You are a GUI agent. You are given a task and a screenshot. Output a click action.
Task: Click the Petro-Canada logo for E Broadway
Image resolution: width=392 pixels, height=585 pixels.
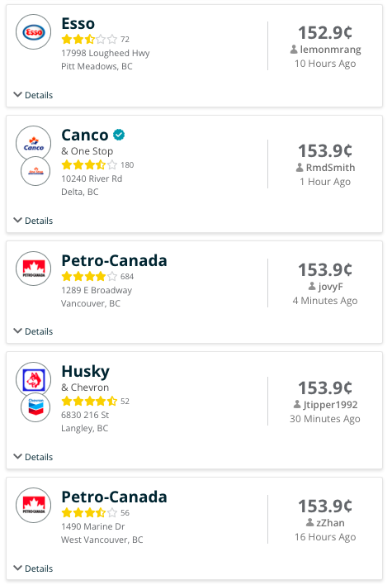pos(34,269)
